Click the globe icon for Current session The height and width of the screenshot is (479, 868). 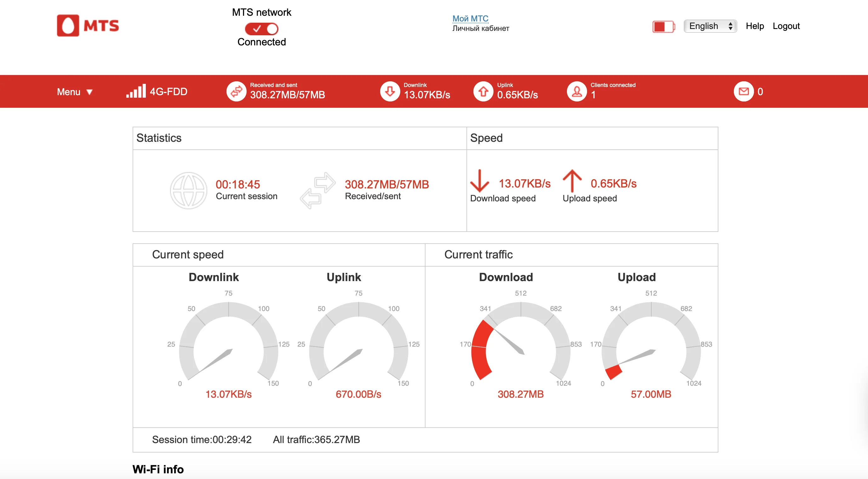188,190
